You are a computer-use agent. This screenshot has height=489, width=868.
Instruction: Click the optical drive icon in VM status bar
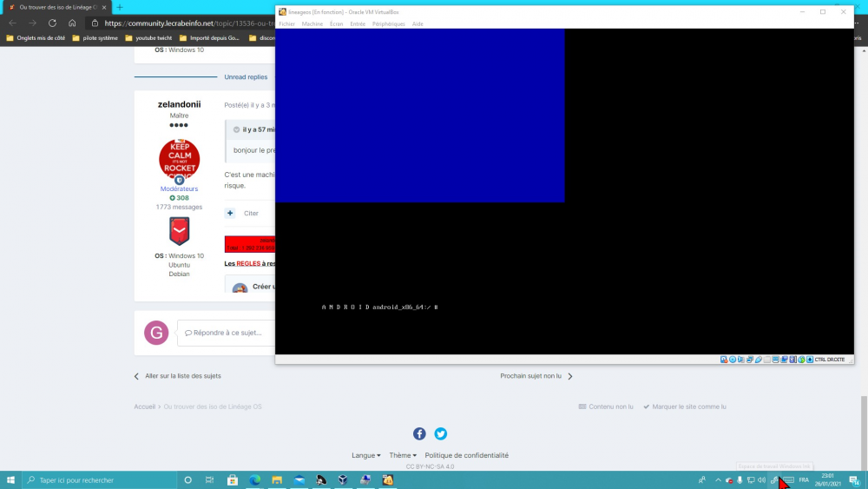(733, 359)
